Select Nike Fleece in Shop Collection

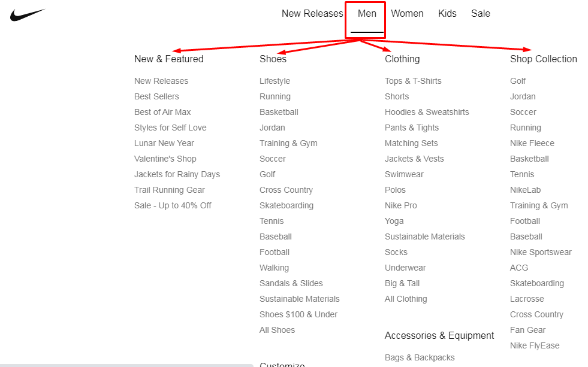[532, 143]
